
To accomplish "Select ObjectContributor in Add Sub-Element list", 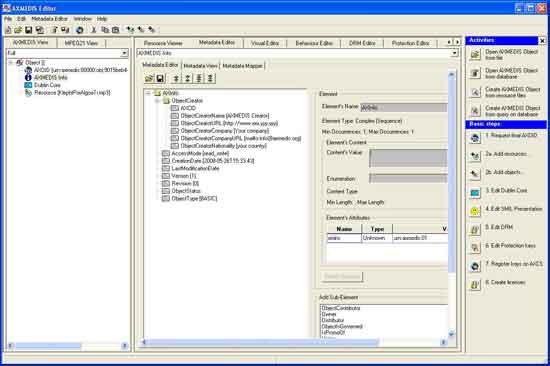I will coord(341,308).
